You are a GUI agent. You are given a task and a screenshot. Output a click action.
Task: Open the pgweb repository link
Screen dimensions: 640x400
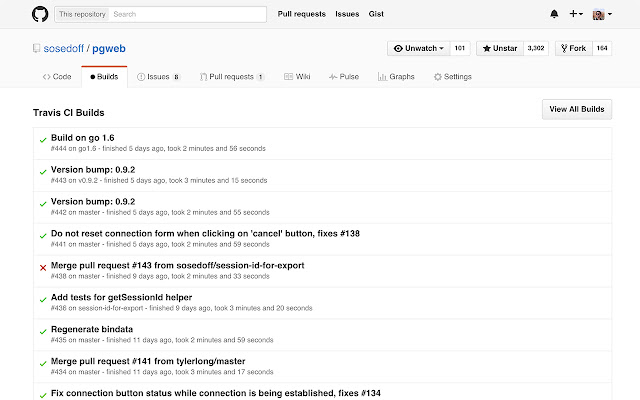point(109,49)
